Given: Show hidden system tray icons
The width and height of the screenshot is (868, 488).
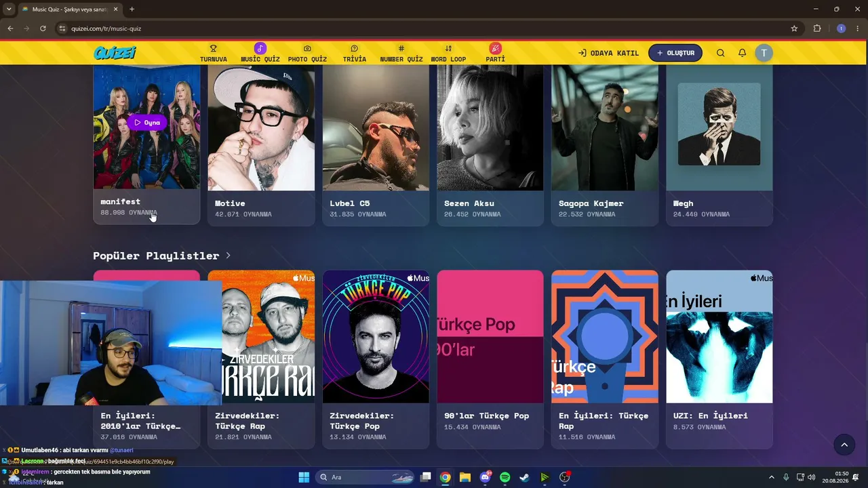Looking at the screenshot, I should 771,477.
